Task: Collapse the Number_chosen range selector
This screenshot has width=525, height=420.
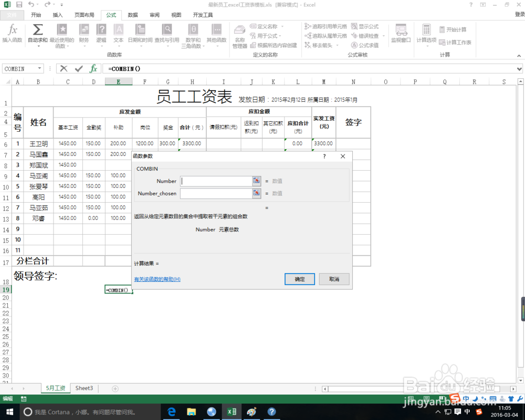Action: pyautogui.click(x=257, y=193)
